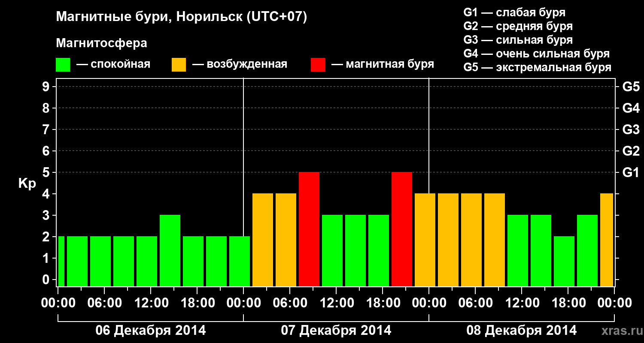The height and width of the screenshot is (343, 644).
Task: Click the orange 'возбужденная' legend swatch
Action: 179,65
